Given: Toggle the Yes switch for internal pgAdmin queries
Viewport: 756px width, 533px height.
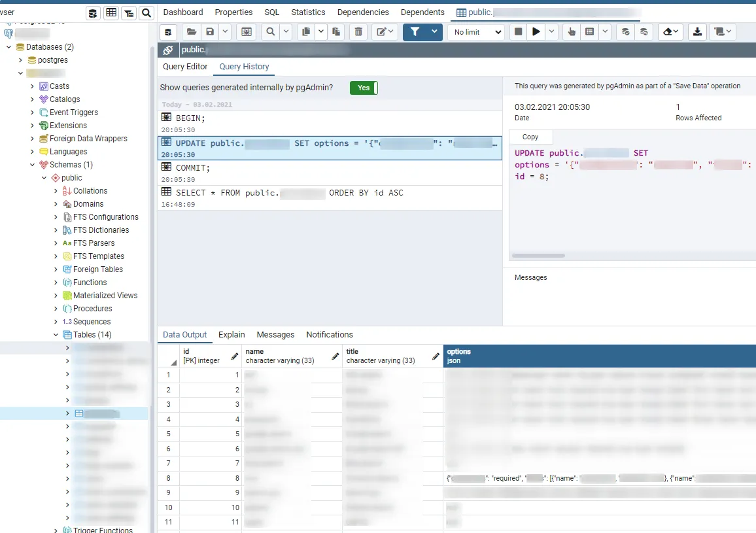Looking at the screenshot, I should pos(364,88).
